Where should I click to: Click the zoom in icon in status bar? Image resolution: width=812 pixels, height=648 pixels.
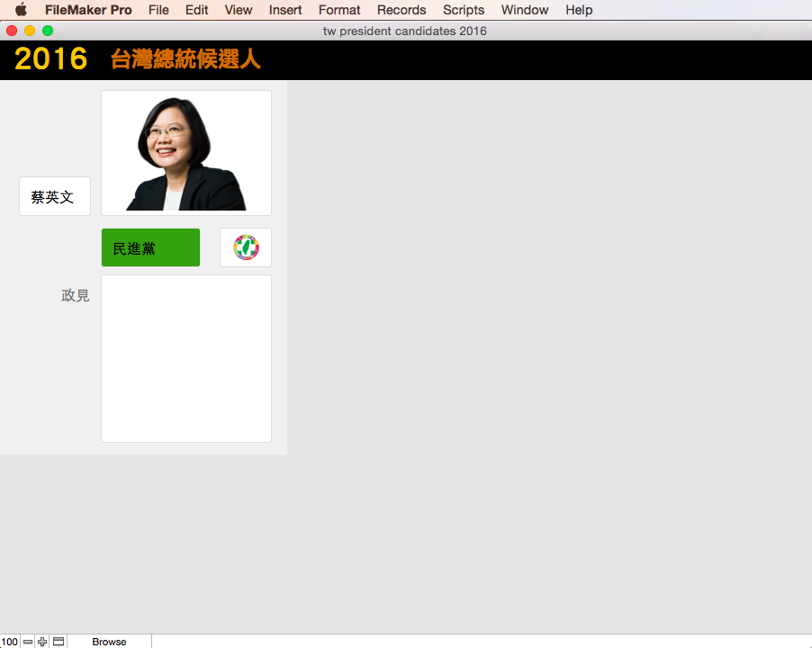(42, 642)
